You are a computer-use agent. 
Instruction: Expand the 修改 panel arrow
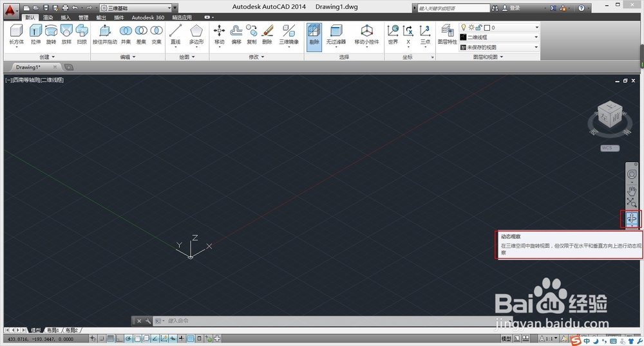[x=263, y=57]
